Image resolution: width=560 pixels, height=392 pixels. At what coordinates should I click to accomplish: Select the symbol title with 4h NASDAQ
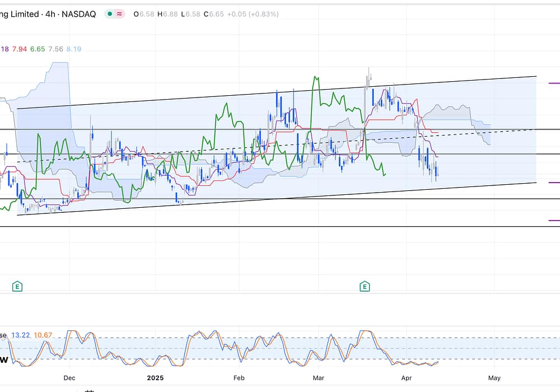click(48, 14)
